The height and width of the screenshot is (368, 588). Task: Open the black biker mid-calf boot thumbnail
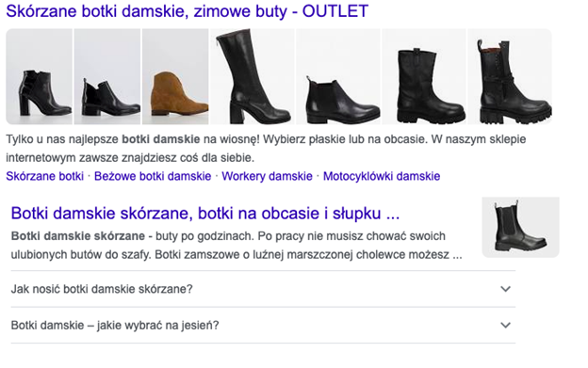pyautogui.click(x=424, y=76)
